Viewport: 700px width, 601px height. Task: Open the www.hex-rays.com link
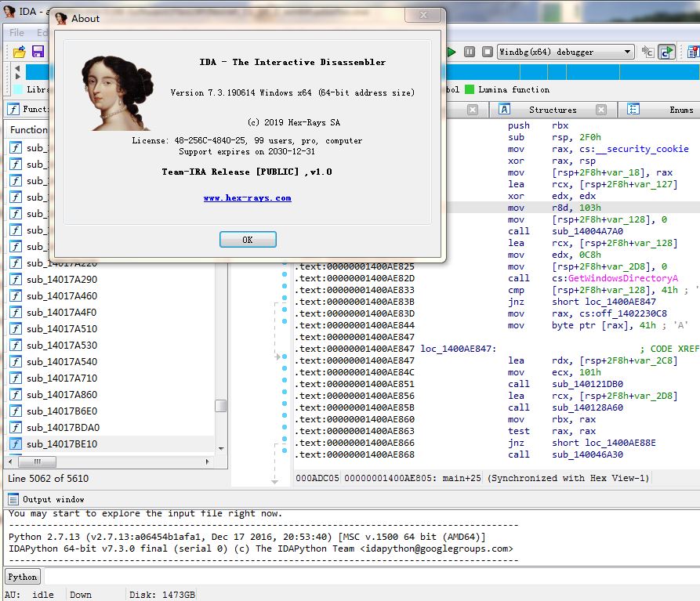pos(248,197)
